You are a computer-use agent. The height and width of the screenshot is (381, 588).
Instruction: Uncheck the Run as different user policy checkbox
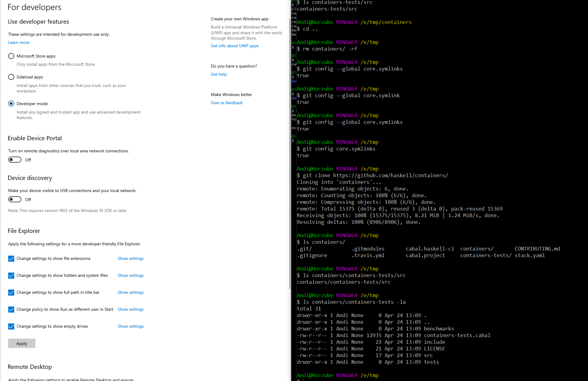pyautogui.click(x=11, y=310)
